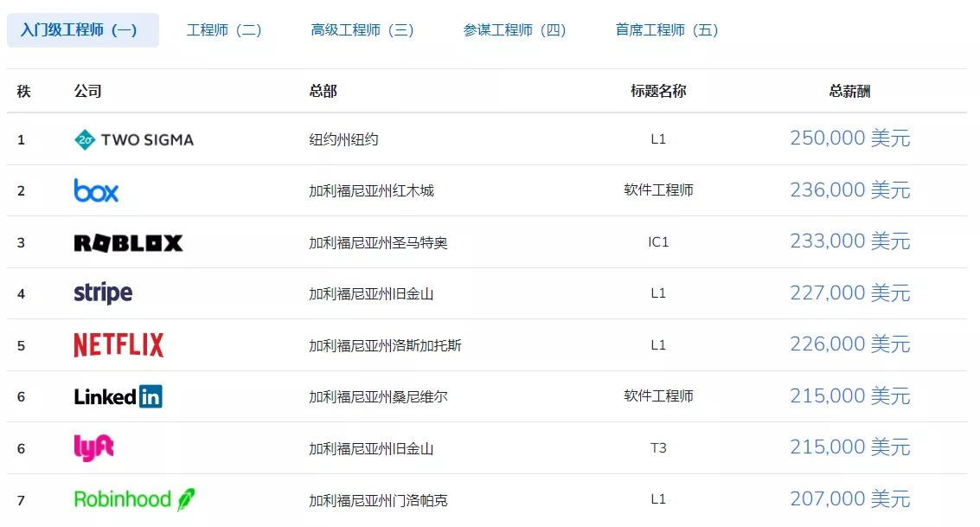Click the 加利福尼亚州红木城 cell
980x527 pixels.
[x=371, y=190]
